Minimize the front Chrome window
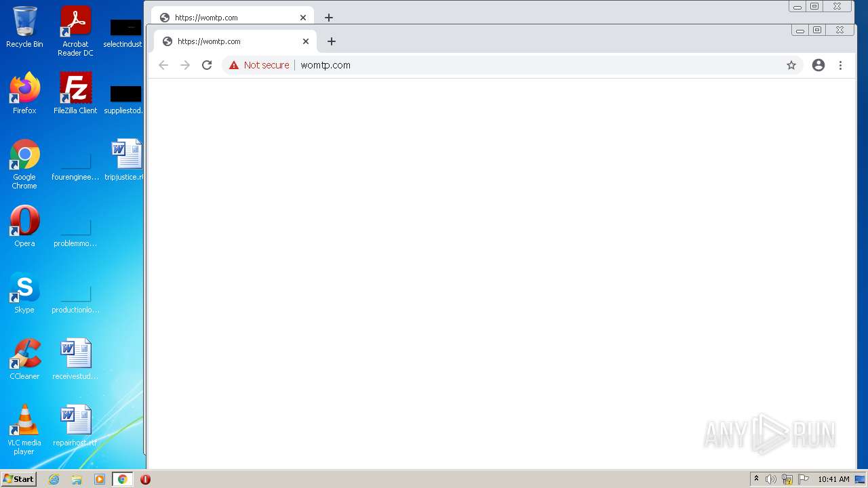This screenshot has height=488, width=868. (800, 30)
